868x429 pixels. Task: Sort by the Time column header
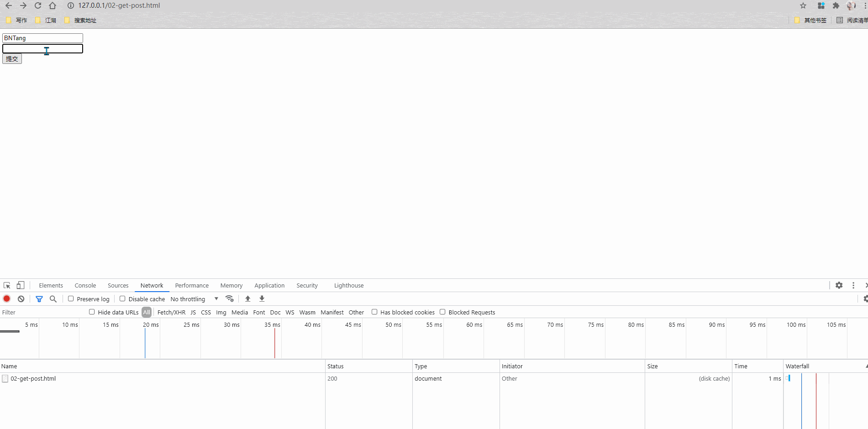(758, 366)
